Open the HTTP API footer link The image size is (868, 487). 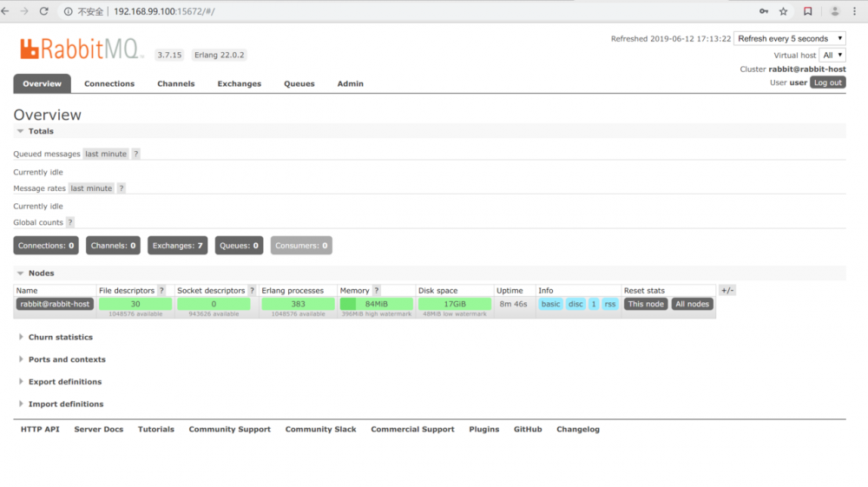(40, 430)
